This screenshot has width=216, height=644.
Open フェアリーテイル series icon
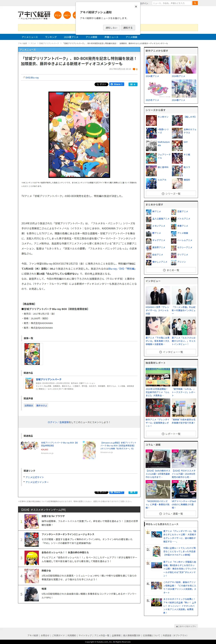pyautogui.click(x=151, y=158)
